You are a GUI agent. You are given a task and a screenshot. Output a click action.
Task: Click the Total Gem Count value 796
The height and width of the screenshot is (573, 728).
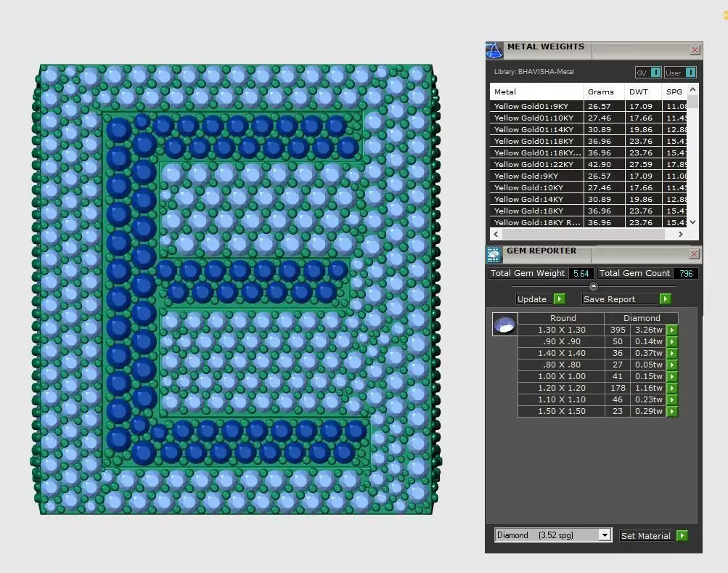click(686, 274)
